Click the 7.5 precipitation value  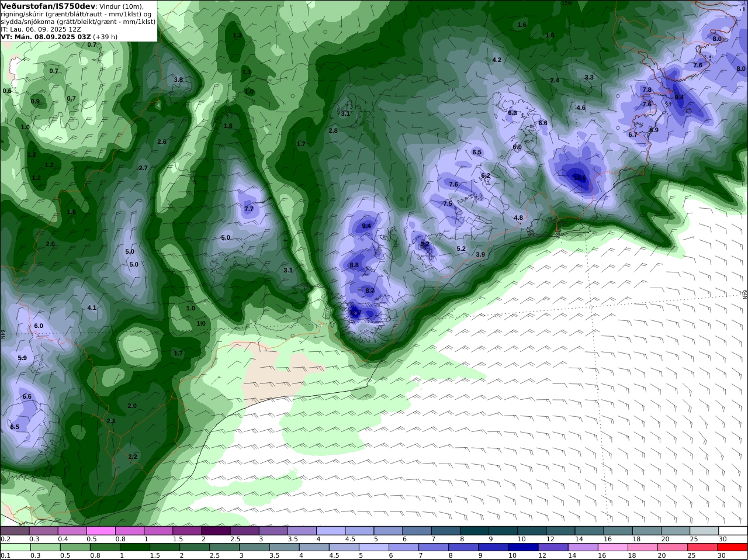[x=448, y=204]
